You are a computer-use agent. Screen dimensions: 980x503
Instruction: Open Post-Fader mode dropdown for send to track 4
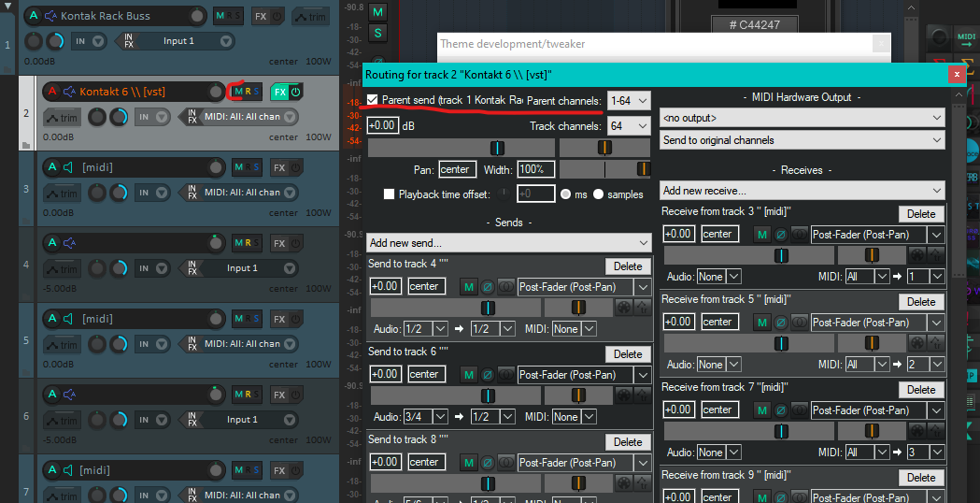click(585, 287)
